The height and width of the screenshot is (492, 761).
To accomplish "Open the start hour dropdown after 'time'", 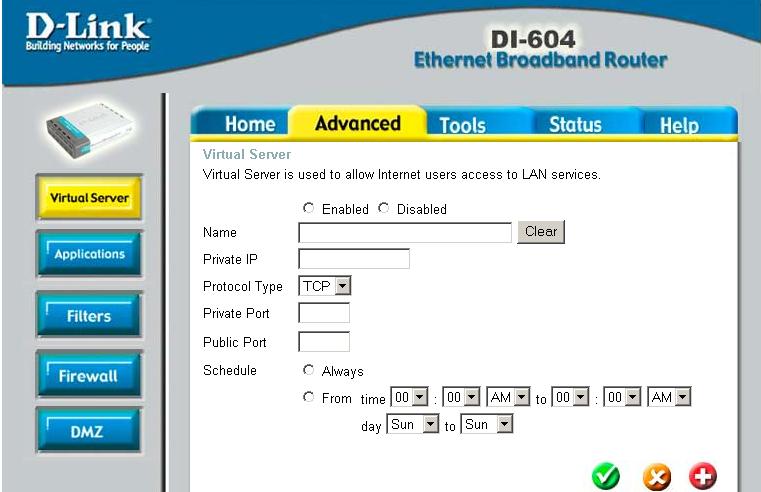I will pyautogui.click(x=409, y=397).
